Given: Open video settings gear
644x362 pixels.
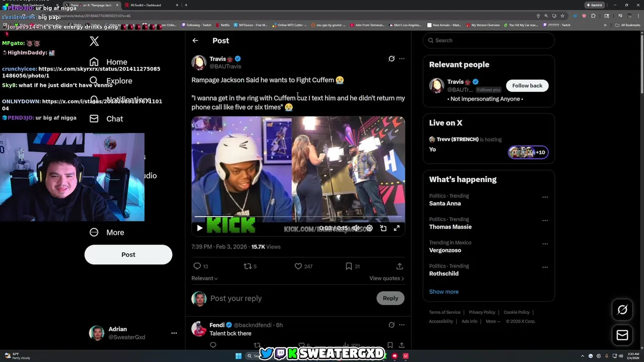Looking at the screenshot, I should click(369, 228).
